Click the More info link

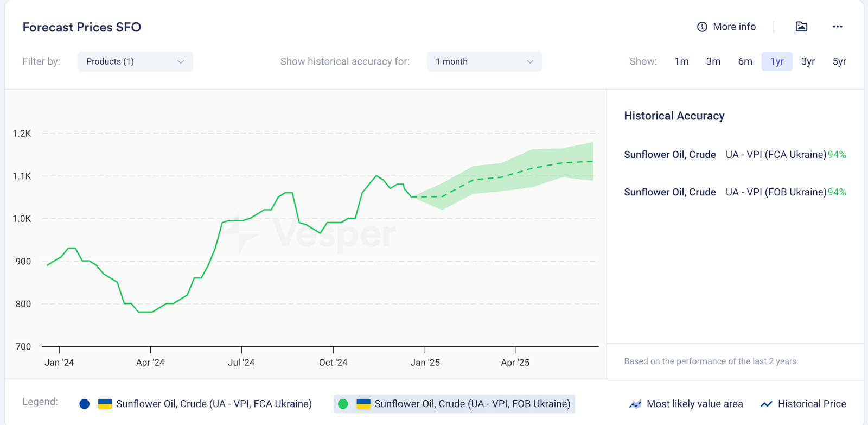(734, 27)
